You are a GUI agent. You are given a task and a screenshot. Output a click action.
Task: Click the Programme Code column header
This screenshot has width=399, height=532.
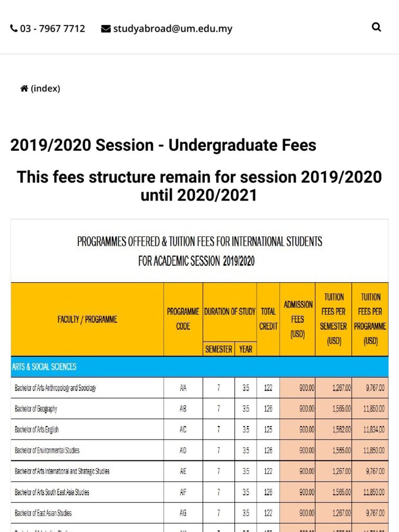(x=183, y=320)
